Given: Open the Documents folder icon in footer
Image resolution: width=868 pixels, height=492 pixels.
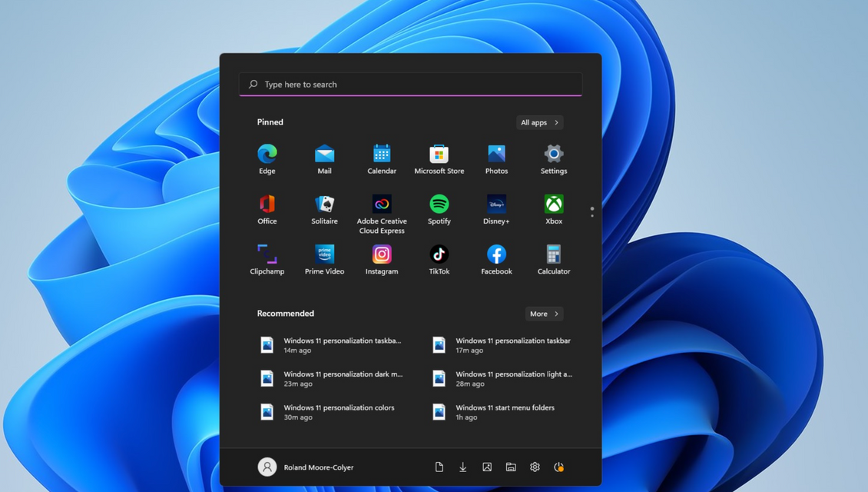Looking at the screenshot, I should [439, 467].
